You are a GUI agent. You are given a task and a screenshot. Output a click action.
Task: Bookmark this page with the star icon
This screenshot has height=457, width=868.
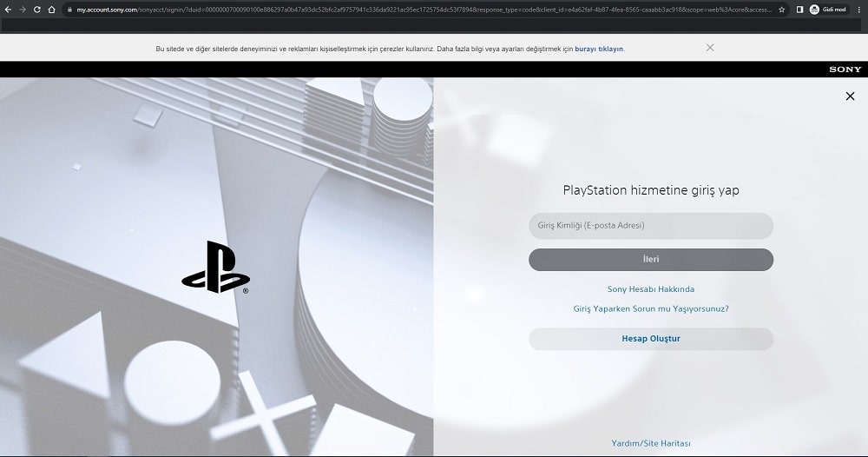pos(782,10)
